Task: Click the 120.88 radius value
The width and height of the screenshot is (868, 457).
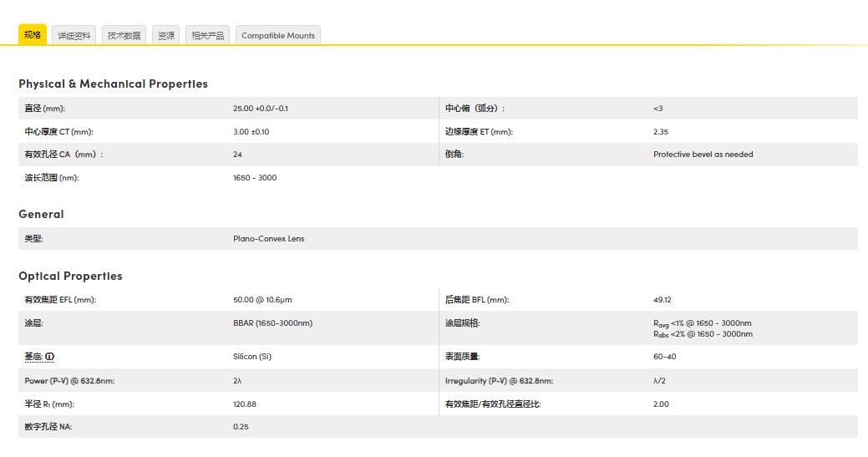Action: click(x=244, y=404)
